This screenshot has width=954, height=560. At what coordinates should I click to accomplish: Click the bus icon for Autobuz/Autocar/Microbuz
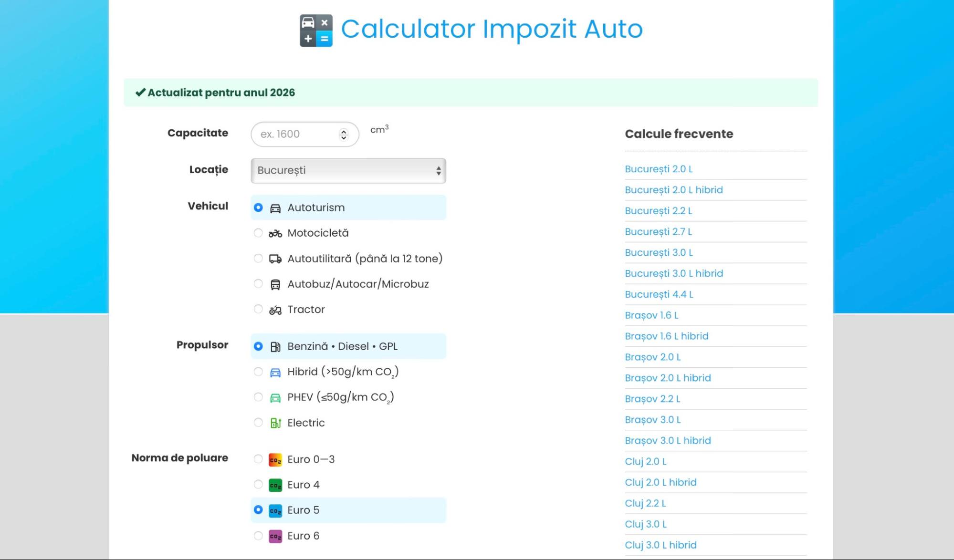pyautogui.click(x=275, y=284)
